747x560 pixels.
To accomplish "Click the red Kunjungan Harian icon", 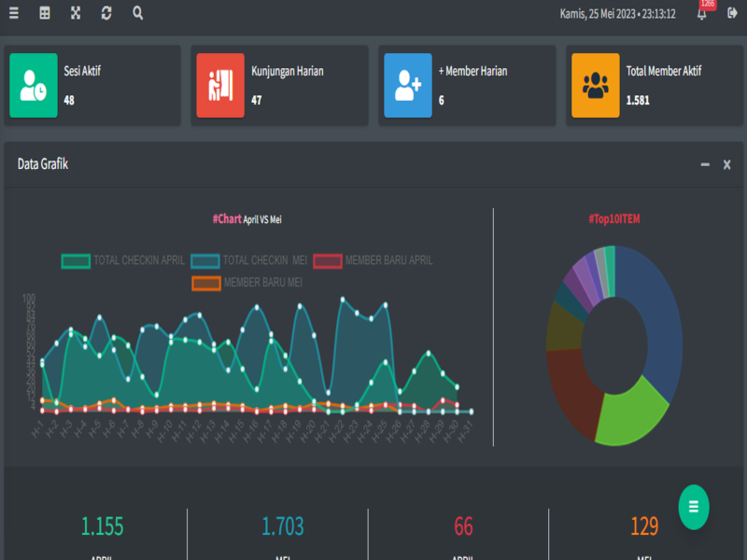I will pos(220,85).
